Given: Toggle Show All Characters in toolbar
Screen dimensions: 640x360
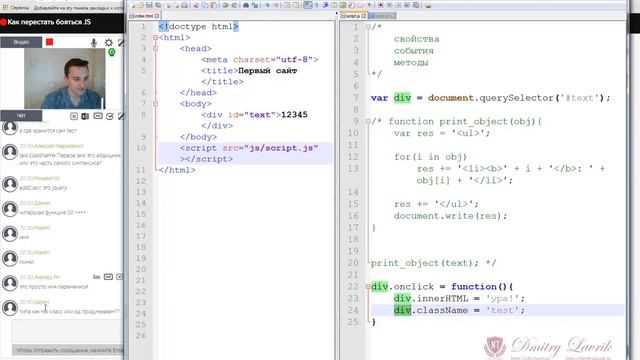Looking at the screenshot, I should point(316,5).
